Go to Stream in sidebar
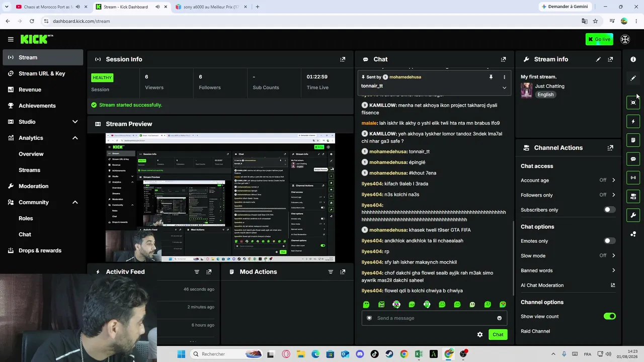Image resolution: width=644 pixels, height=362 pixels. (x=43, y=57)
